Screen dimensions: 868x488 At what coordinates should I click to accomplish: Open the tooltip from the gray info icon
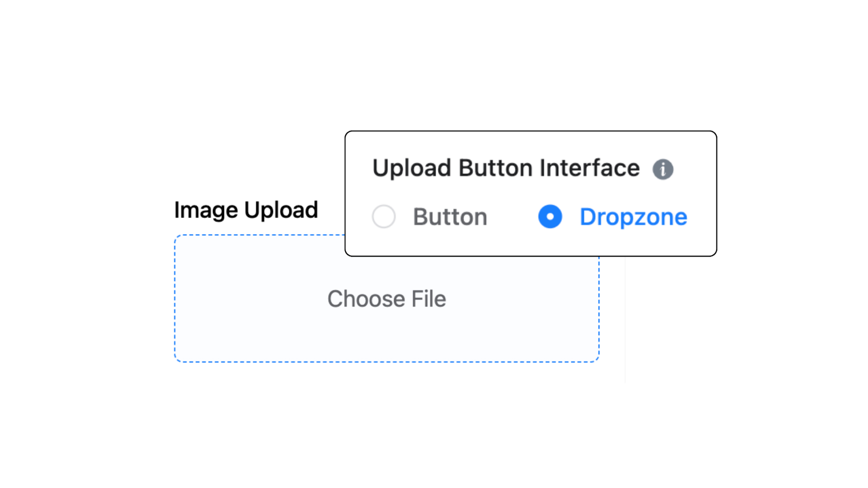663,169
